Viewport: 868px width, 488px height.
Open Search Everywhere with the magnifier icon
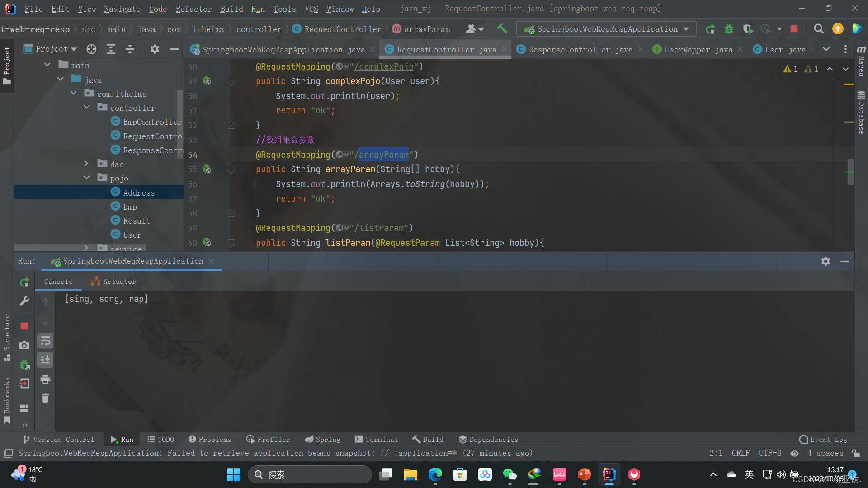pyautogui.click(x=818, y=28)
